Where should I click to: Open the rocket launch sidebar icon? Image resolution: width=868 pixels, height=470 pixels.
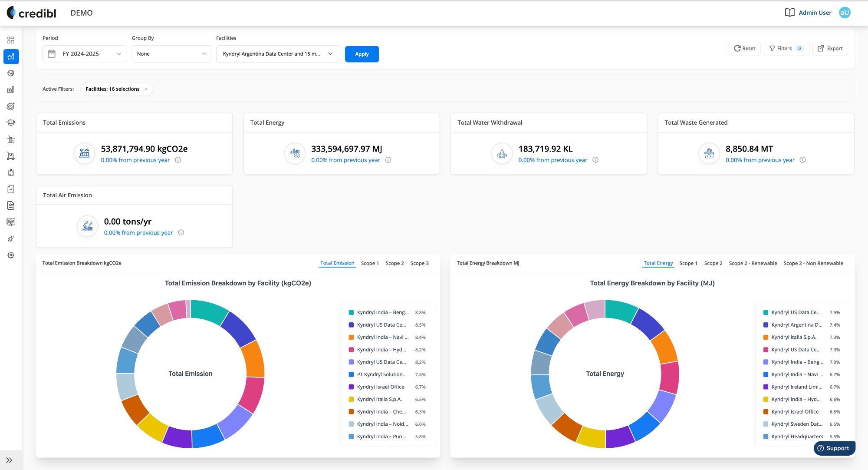(x=11, y=238)
